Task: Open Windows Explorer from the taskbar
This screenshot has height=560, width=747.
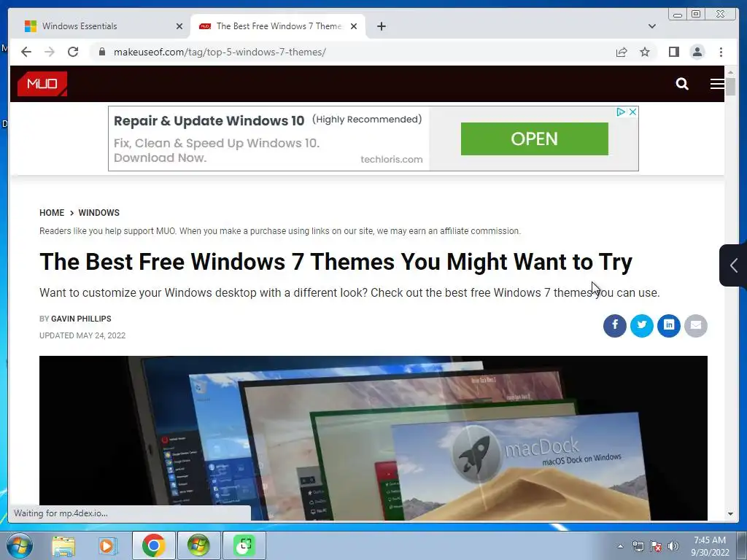Action: point(63,545)
